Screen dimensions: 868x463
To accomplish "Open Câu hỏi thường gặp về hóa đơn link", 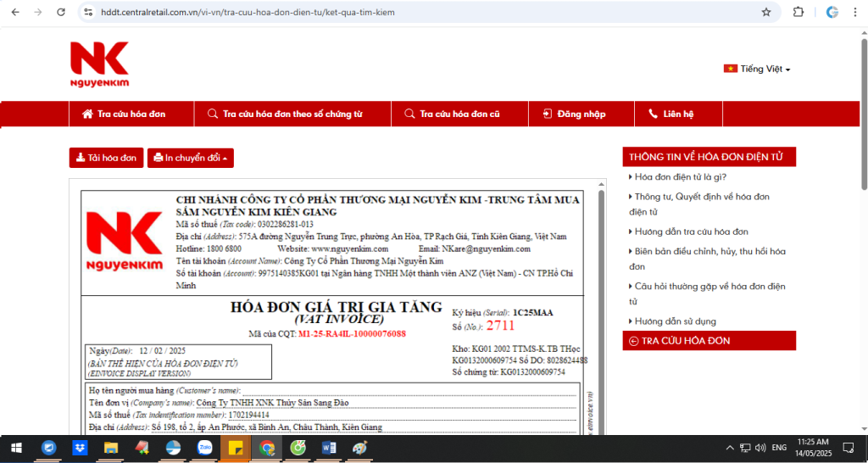I will (707, 293).
